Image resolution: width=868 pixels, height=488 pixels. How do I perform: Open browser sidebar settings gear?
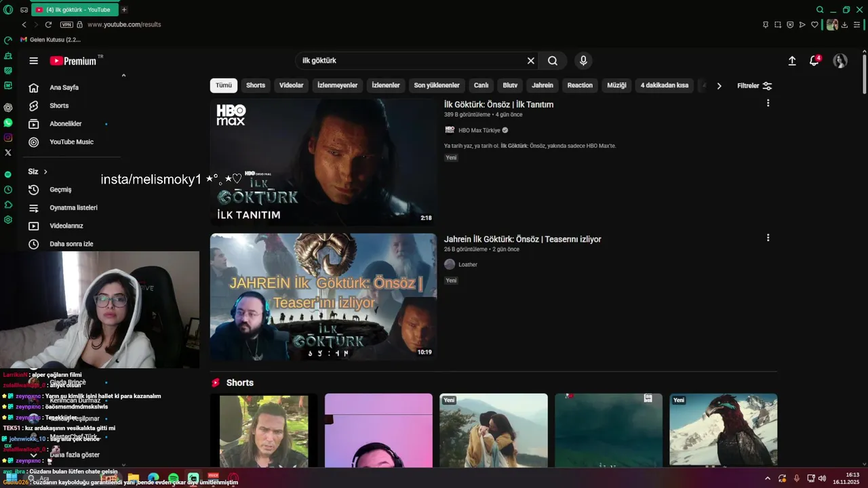[8, 220]
